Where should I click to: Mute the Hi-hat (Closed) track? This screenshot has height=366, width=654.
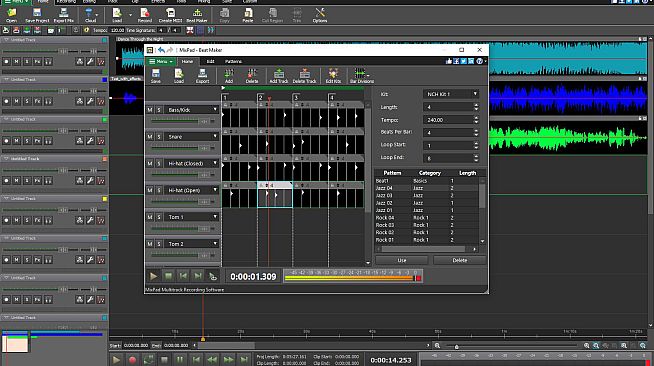pyautogui.click(x=150, y=163)
